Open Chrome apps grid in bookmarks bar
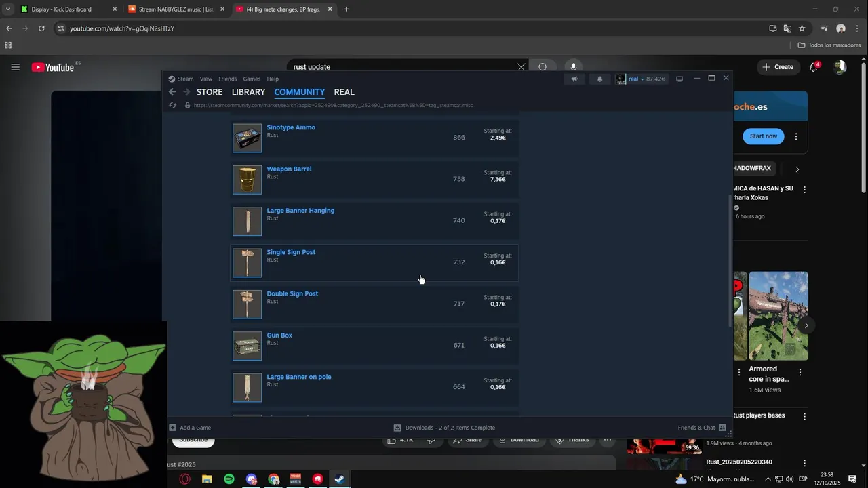This screenshot has width=868, height=488. click(x=8, y=45)
